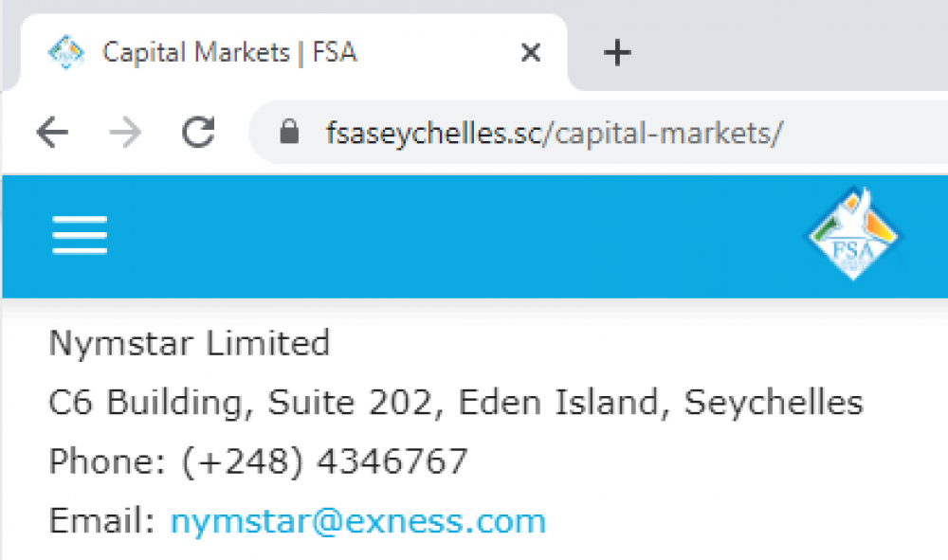
Task: Click the phone number 4346767
Action: tap(392, 461)
